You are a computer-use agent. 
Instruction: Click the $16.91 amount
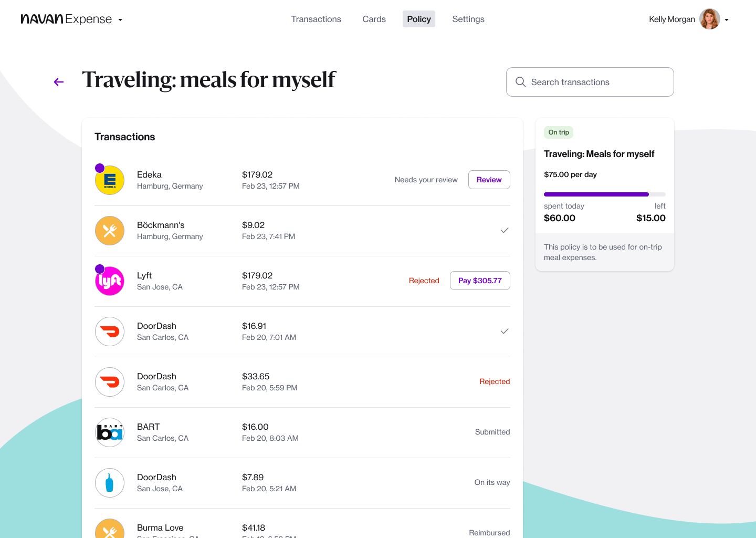pos(254,326)
